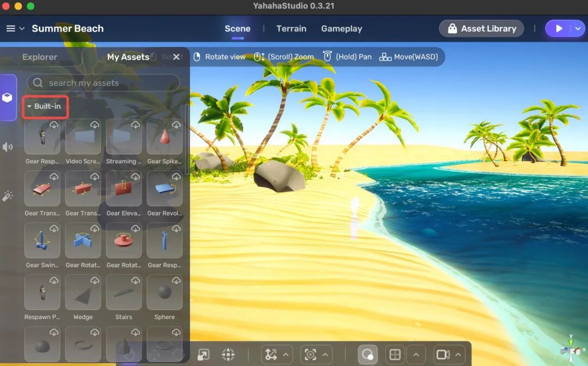This screenshot has width=588, height=366.
Task: Download the Video Scre.. asset via cloud icon
Action: point(95,125)
